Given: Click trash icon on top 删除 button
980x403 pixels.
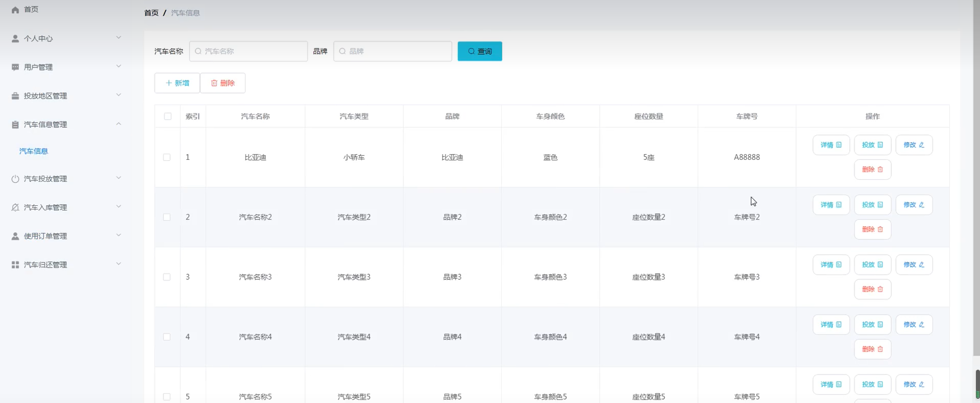Looking at the screenshot, I should [x=214, y=83].
